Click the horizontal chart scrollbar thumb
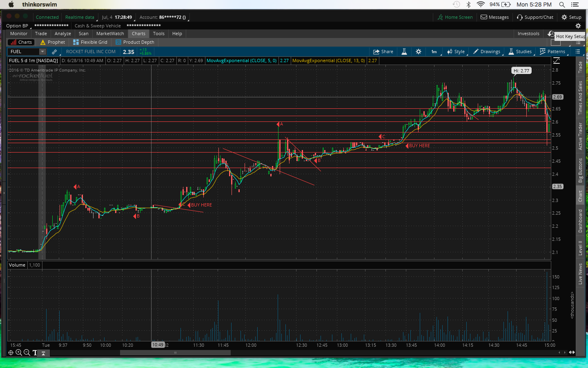The image size is (588, 368). point(175,352)
